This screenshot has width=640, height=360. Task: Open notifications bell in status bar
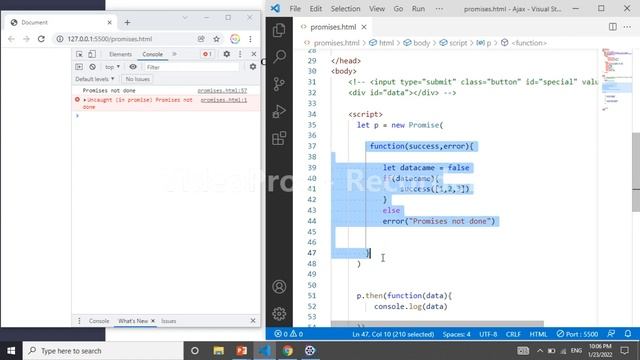coord(628,334)
